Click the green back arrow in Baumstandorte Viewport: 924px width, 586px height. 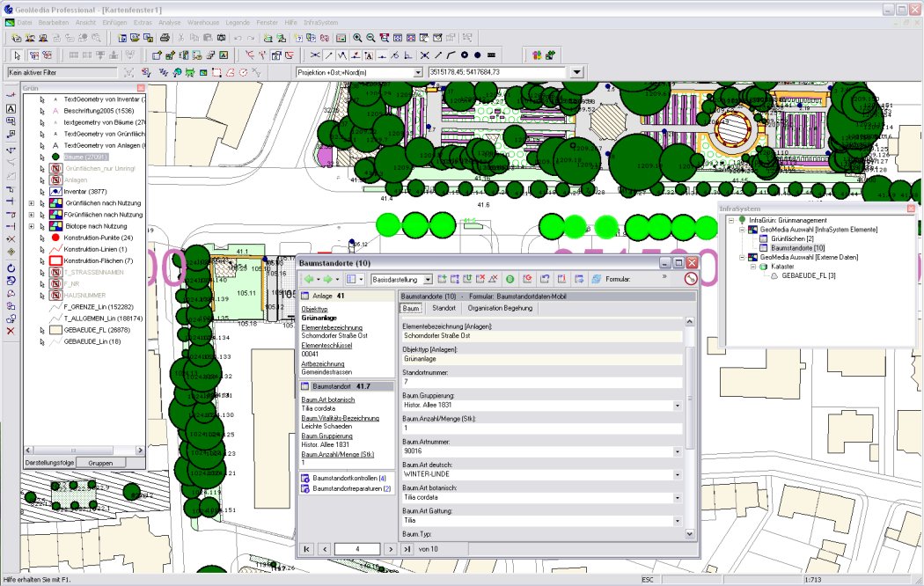point(309,279)
